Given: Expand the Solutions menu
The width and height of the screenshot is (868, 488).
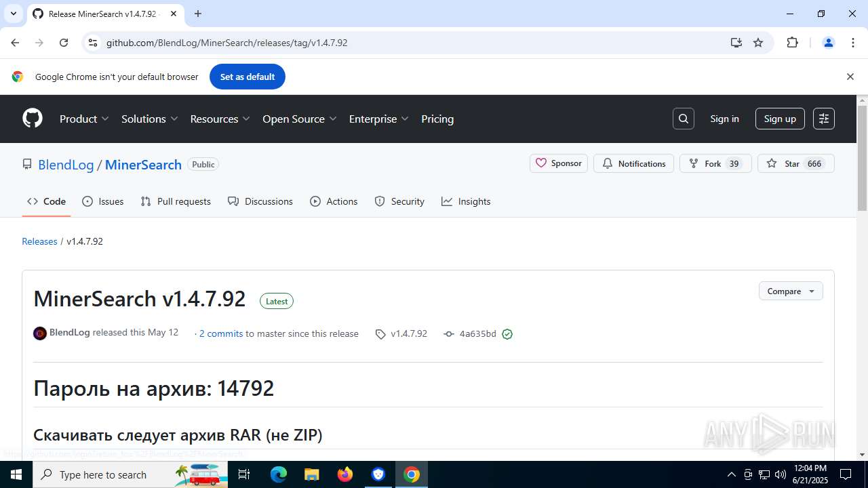Looking at the screenshot, I should click(x=150, y=119).
